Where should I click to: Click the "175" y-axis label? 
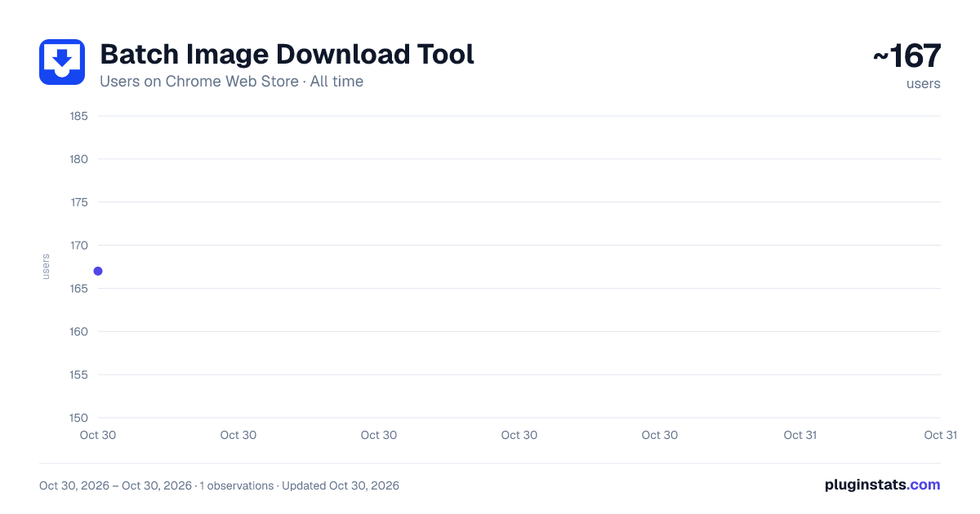(79, 202)
